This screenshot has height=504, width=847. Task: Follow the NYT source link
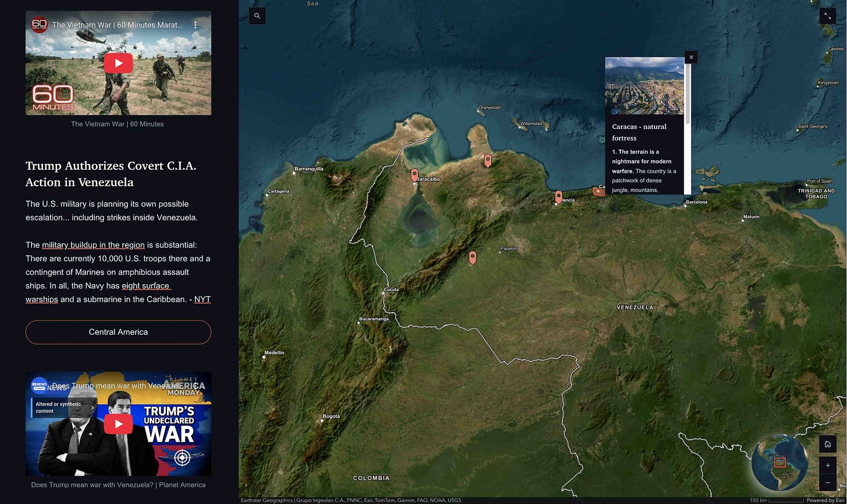point(202,299)
